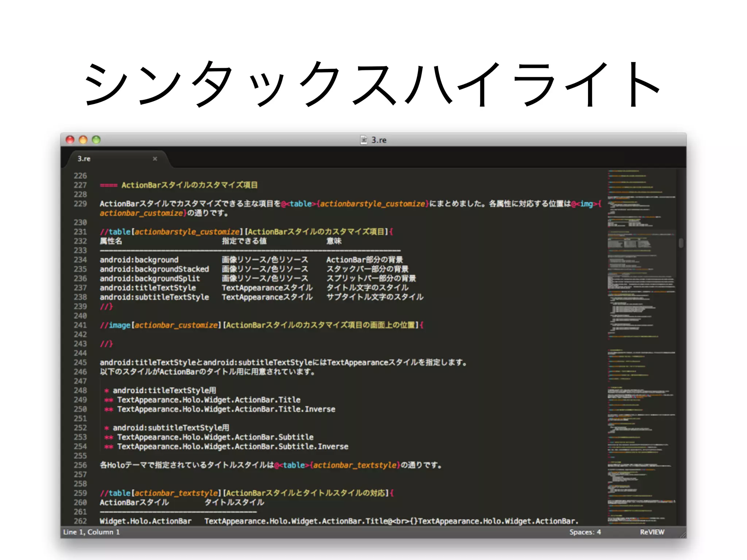747x560 pixels.
Task: Click the ActionBar部分の背景 cell
Action: [x=365, y=260]
